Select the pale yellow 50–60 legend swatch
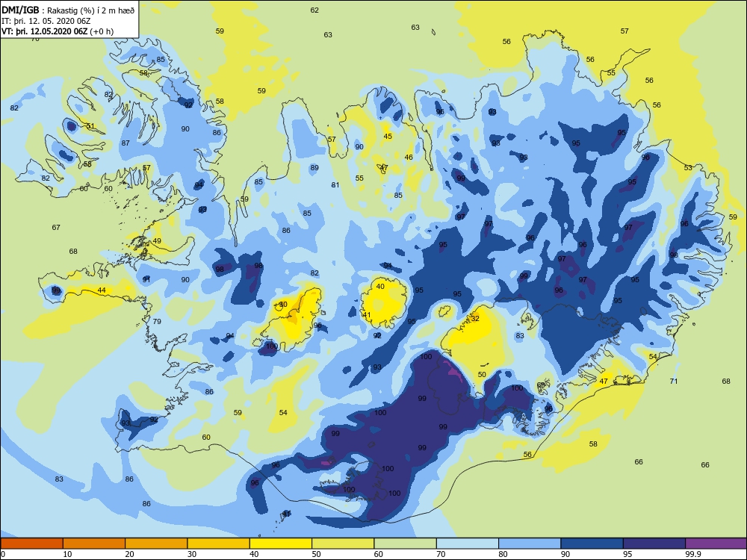This screenshot has width=747, height=560. tap(343, 544)
